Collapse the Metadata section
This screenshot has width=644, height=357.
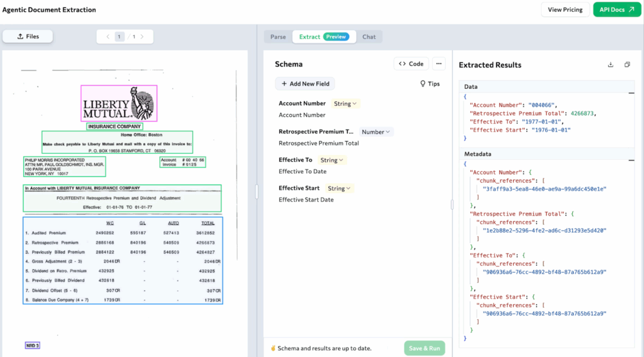pyautogui.click(x=631, y=160)
